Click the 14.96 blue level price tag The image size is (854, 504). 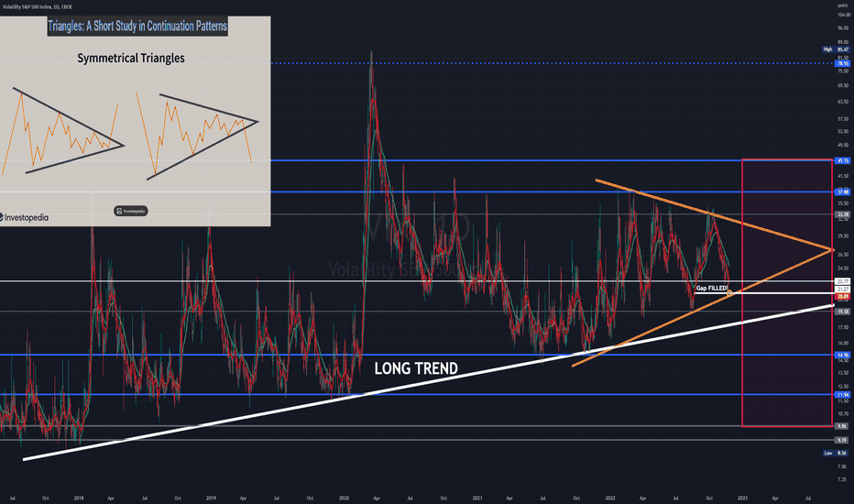(843, 355)
